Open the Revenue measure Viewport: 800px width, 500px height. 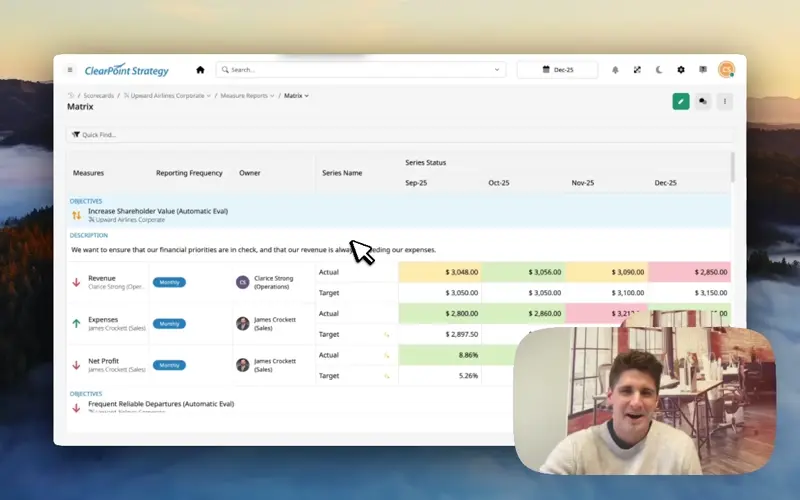tap(102, 278)
